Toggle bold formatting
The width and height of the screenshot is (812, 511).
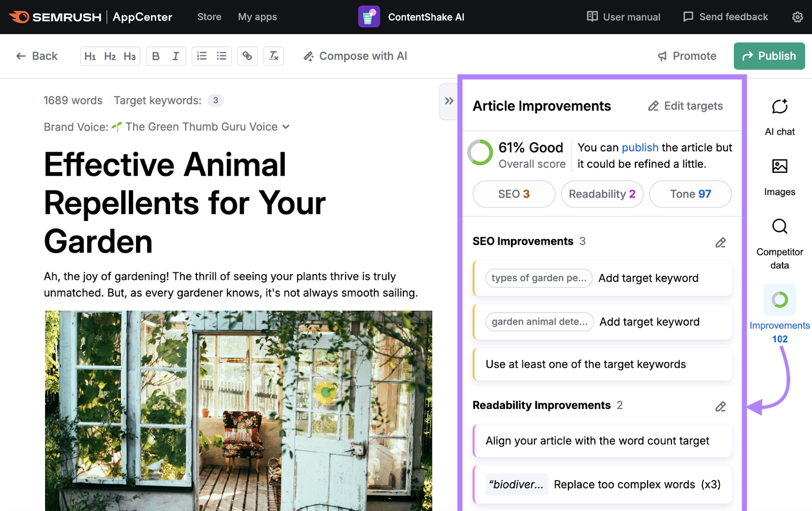click(156, 56)
